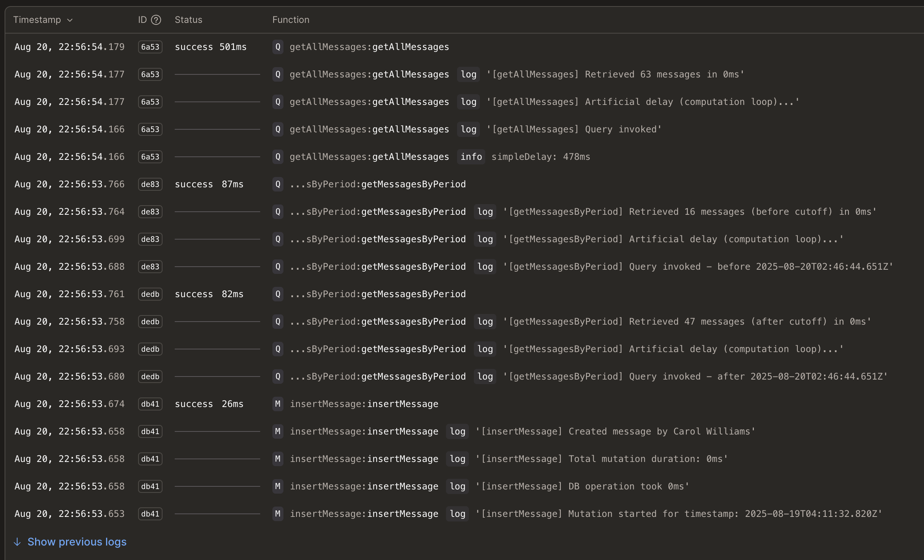Click message 'Retrieved 63 messages in 0ms'
This screenshot has height=560, width=924.
click(615, 74)
